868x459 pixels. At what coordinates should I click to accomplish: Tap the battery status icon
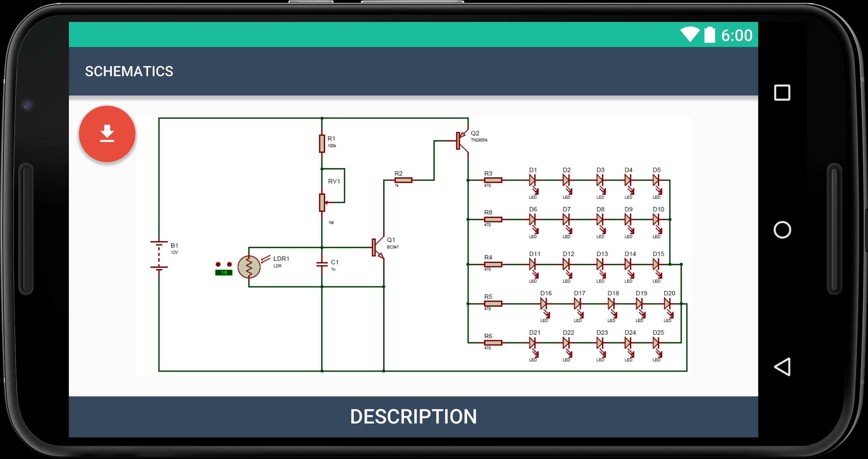pos(710,34)
